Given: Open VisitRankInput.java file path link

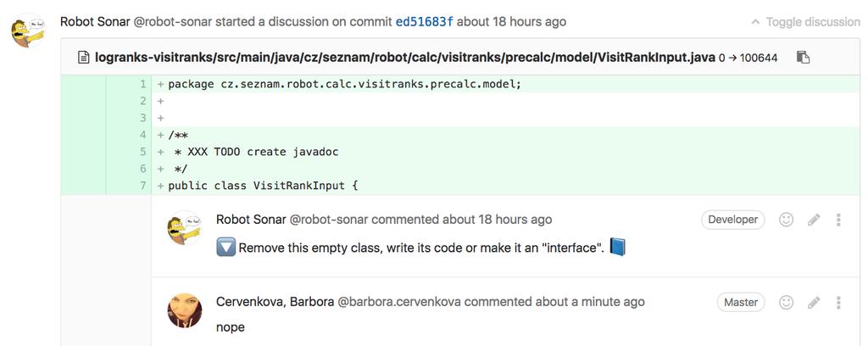Looking at the screenshot, I should pyautogui.click(x=405, y=57).
